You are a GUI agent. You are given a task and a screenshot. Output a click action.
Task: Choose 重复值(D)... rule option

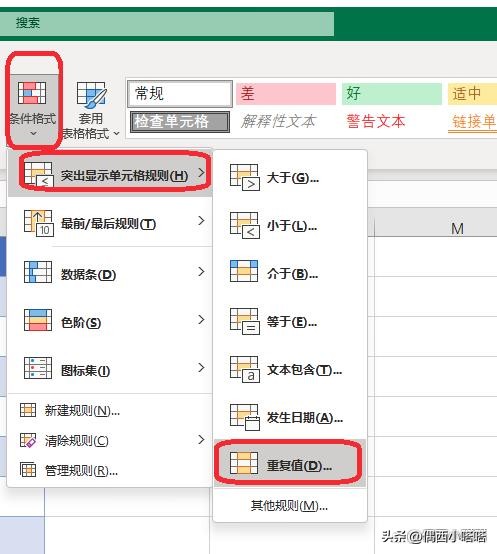point(290,464)
